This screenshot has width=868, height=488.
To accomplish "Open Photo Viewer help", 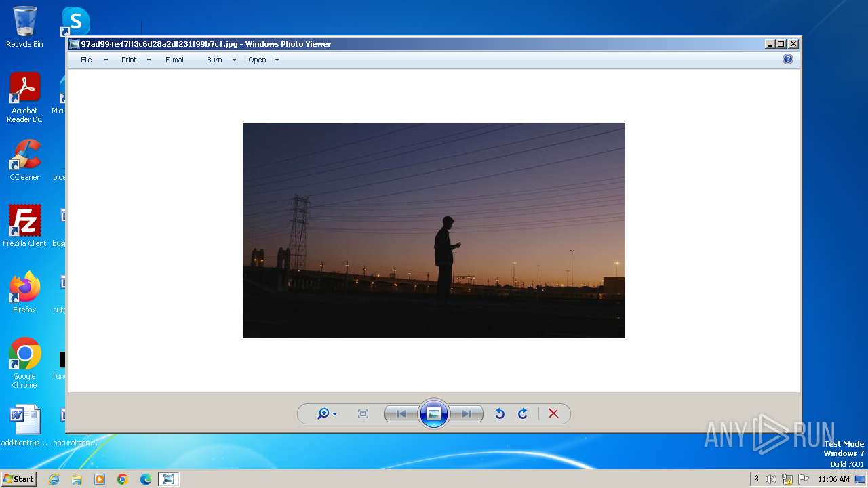I will [788, 59].
